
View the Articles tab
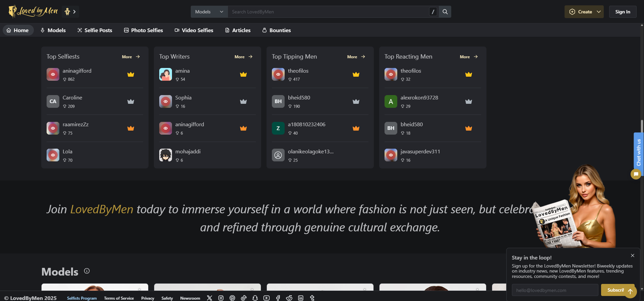click(x=238, y=30)
